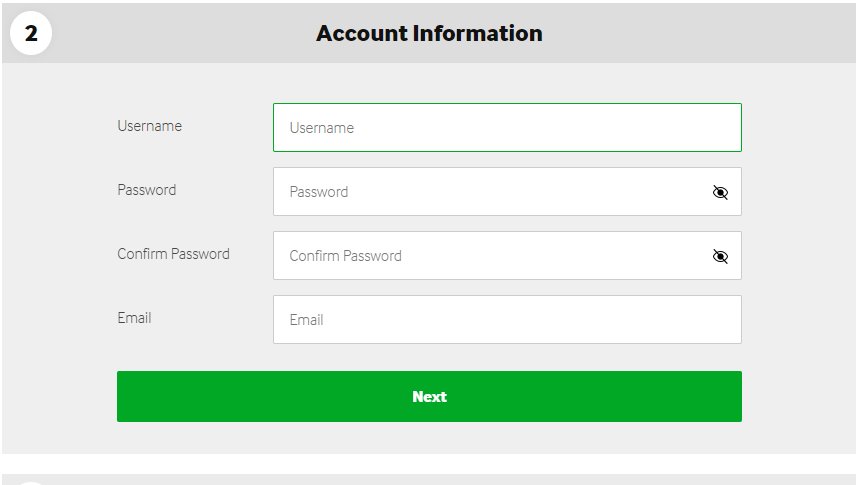Click the Confirm Password placeholder text
Screen dimensions: 856x485
pos(346,256)
